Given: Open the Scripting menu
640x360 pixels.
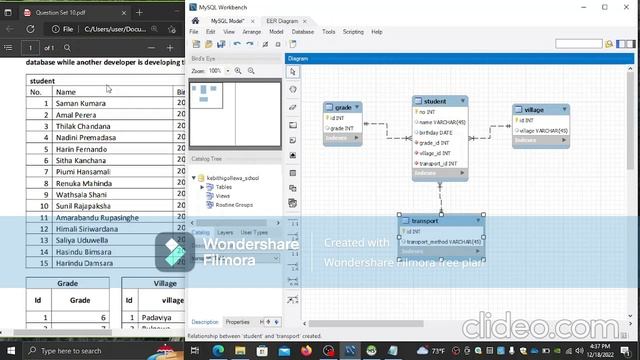Looking at the screenshot, I should (x=353, y=32).
